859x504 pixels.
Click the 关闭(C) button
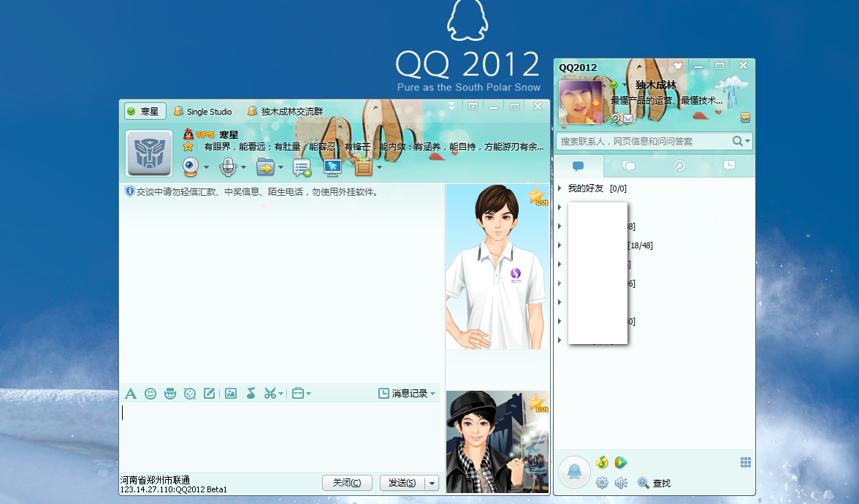point(348,483)
